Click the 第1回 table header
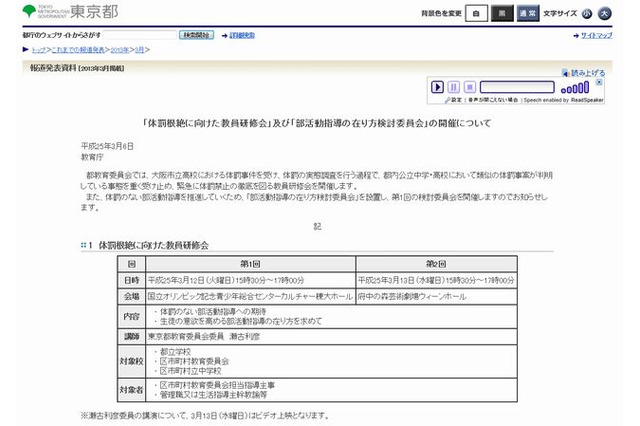Image resolution: width=640 pixels, height=426 pixels. (x=250, y=264)
